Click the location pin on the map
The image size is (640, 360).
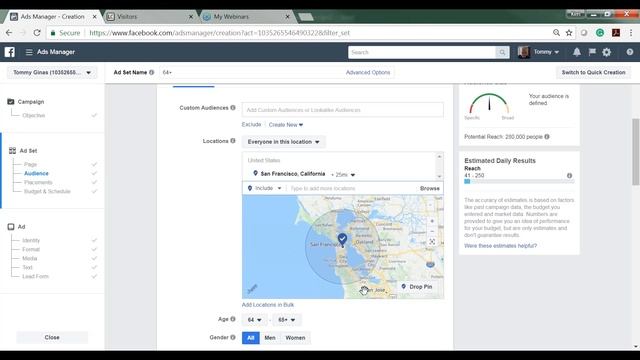tap(342, 240)
